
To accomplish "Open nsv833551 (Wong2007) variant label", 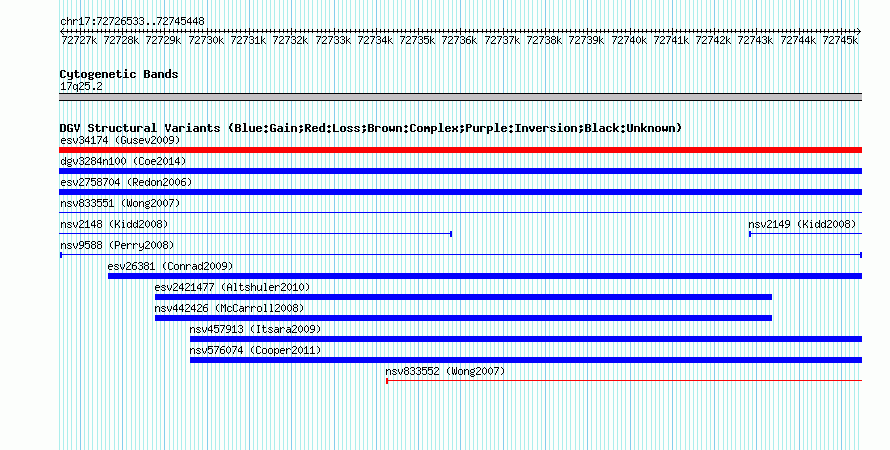I will pos(120,203).
